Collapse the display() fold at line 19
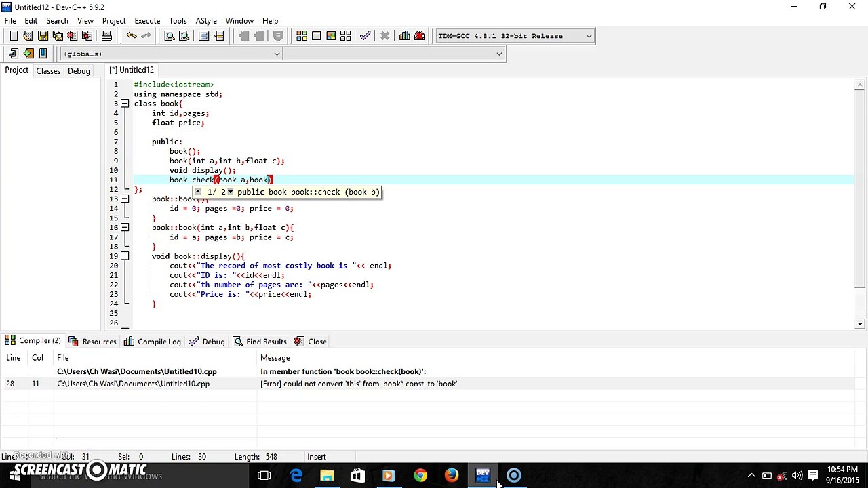 (x=125, y=256)
